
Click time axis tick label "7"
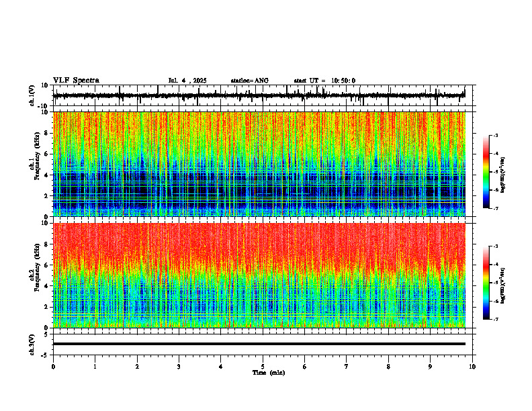coord(347,367)
